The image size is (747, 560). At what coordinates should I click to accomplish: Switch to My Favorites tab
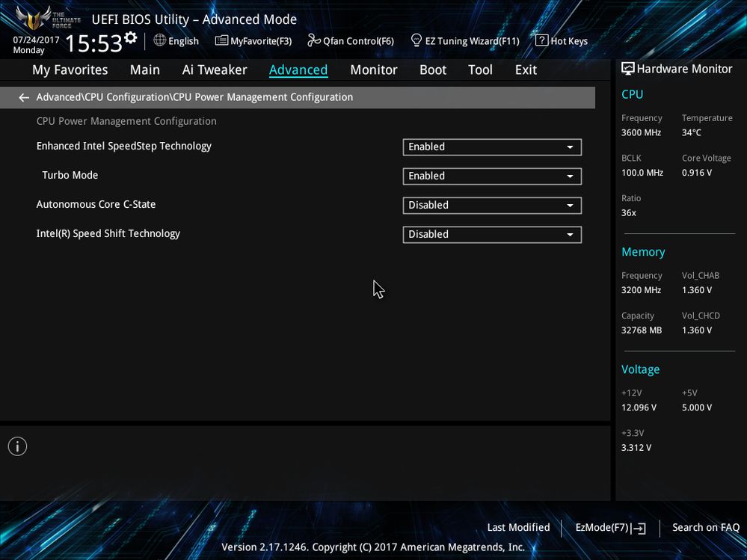70,70
